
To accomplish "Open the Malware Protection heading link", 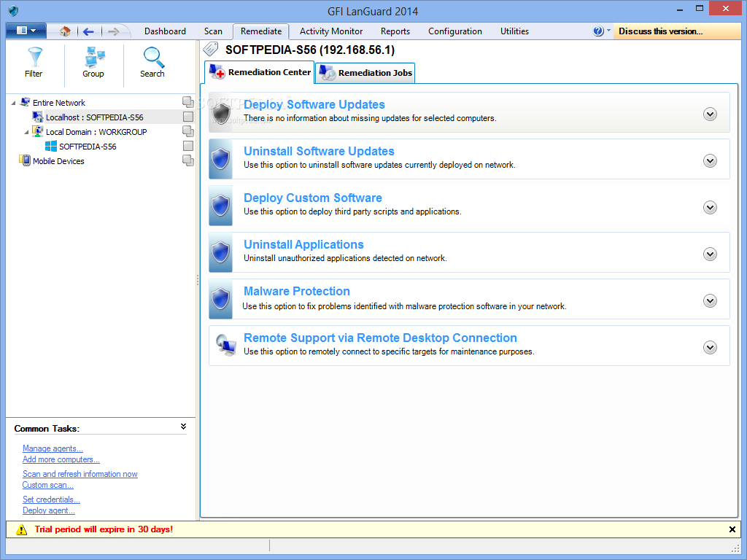I will tap(297, 291).
